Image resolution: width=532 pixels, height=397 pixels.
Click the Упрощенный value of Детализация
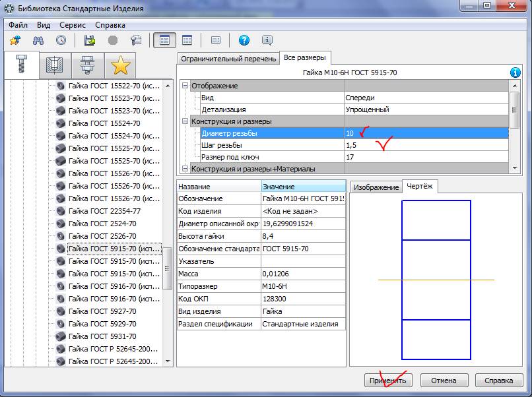click(426, 109)
